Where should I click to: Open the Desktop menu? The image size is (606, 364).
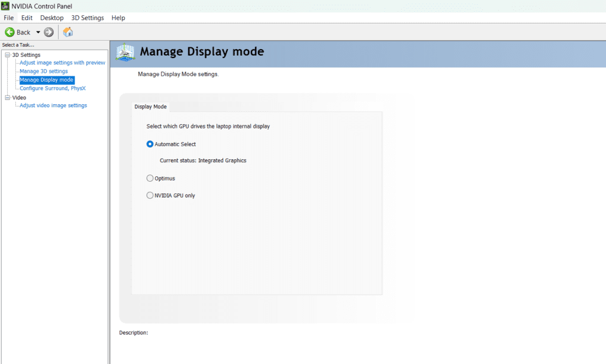[52, 18]
